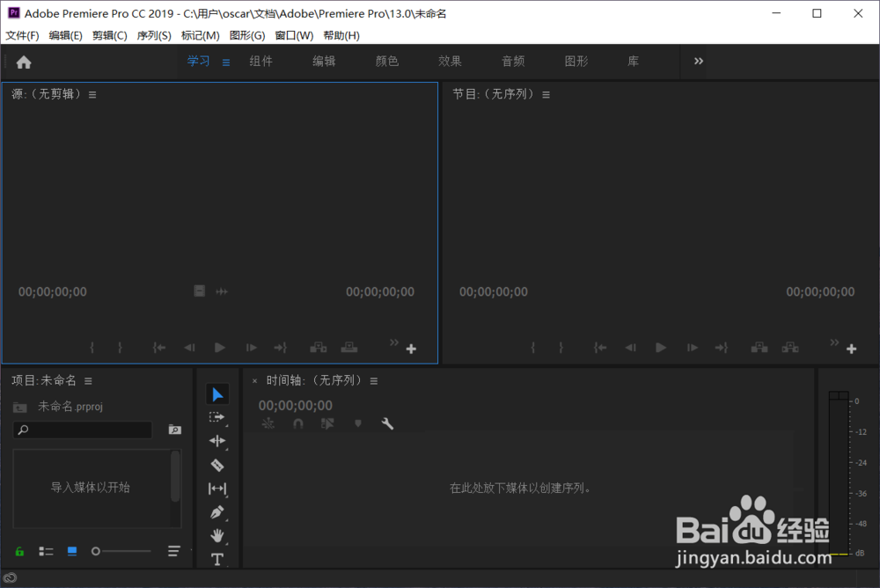This screenshot has width=880, height=588.
Task: Play the Source monitor
Action: (219, 348)
